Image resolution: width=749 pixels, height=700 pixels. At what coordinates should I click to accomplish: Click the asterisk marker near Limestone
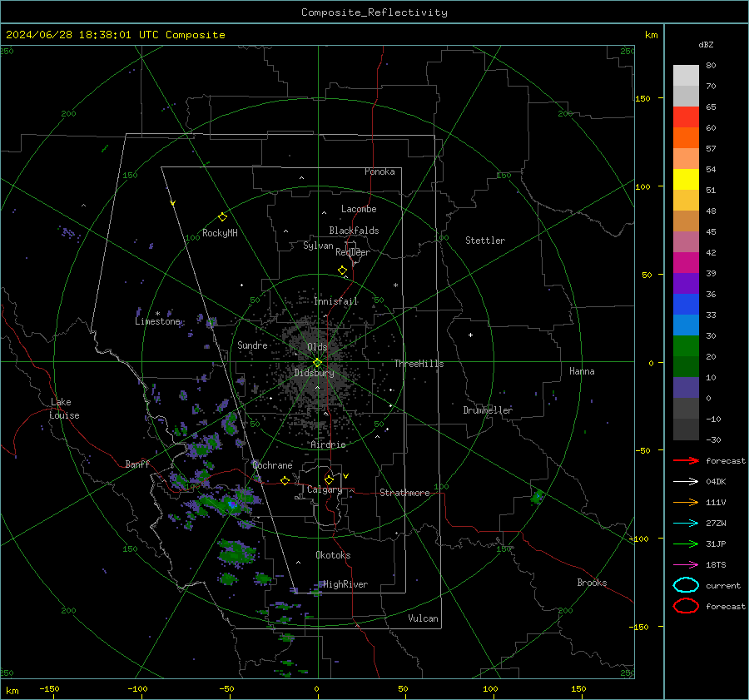(157, 314)
